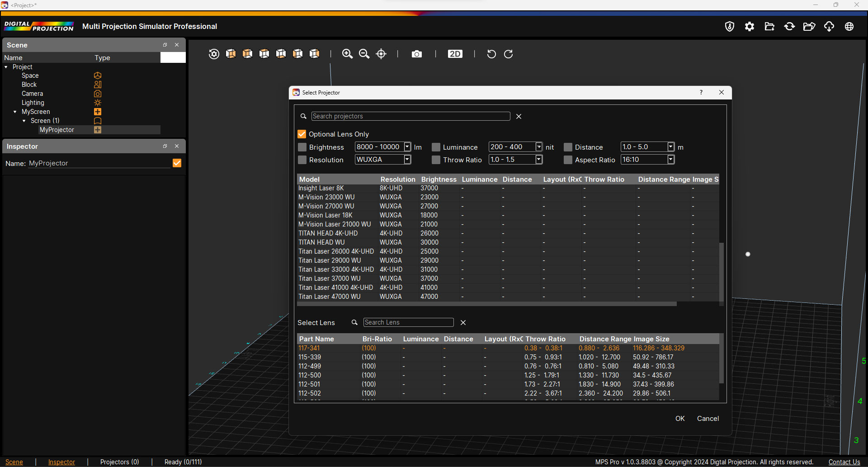The image size is (868, 467).
Task: Click the screen type icon beside Screen (1)
Action: (x=98, y=121)
